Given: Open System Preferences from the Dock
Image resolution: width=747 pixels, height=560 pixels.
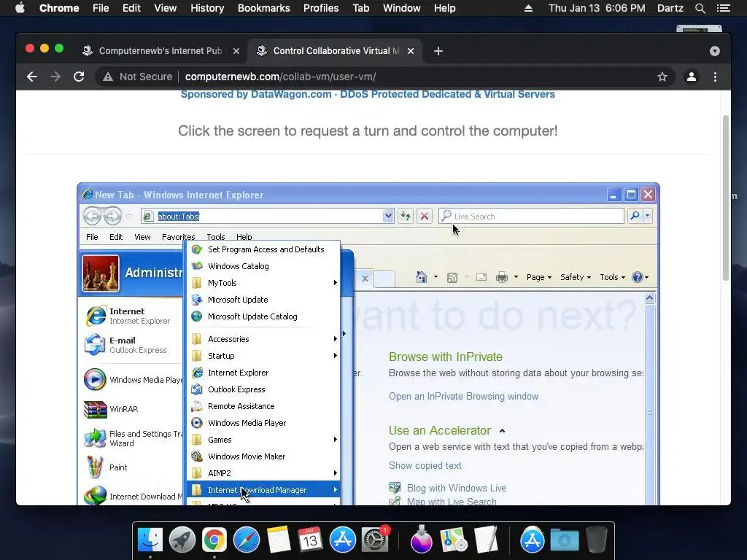Looking at the screenshot, I should (374, 540).
